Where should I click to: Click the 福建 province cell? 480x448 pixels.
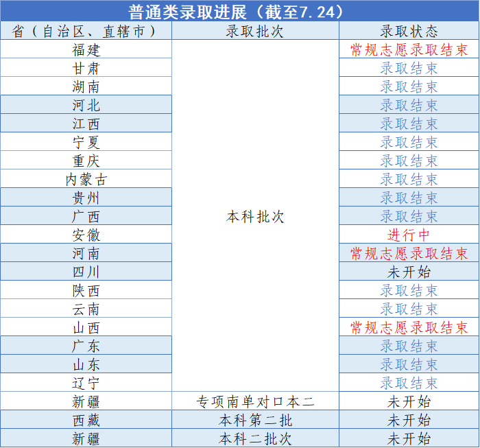[x=86, y=49]
